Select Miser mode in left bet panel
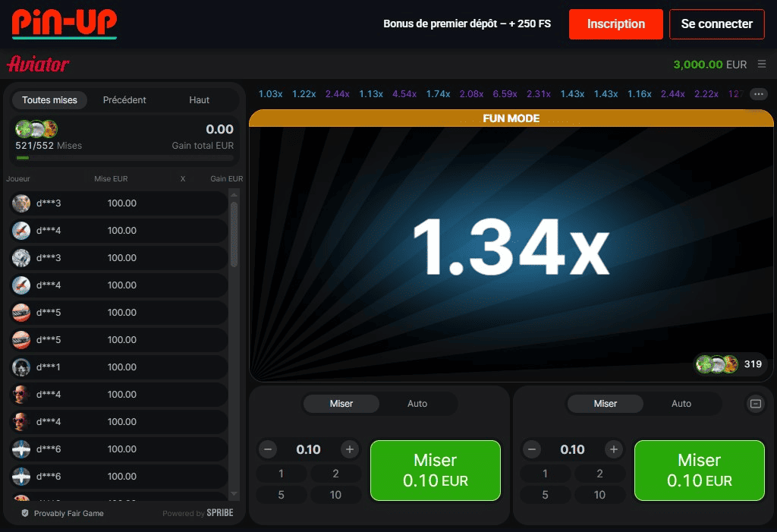The image size is (777, 532). tap(341, 404)
